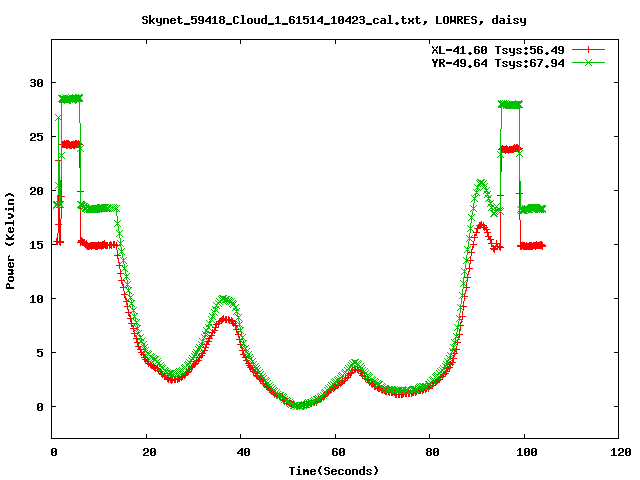Click y-axis tick label 5
640x480 pixels.
pos(40,353)
